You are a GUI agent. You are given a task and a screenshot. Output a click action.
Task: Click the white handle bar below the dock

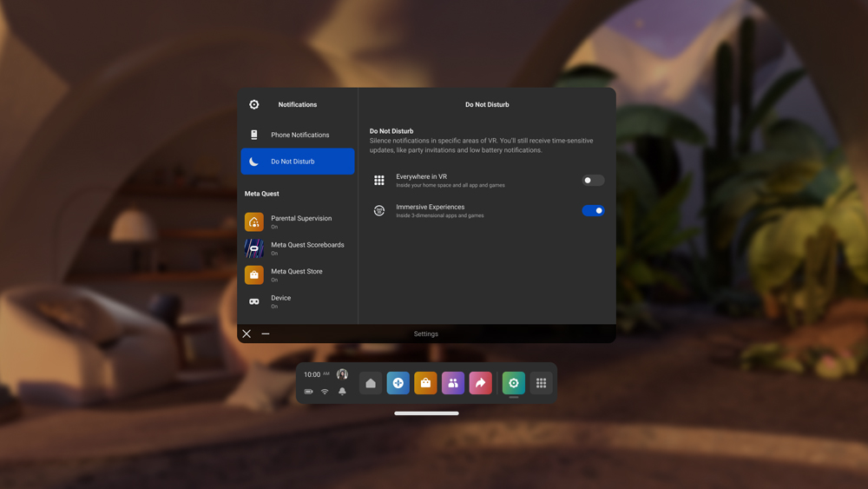click(x=426, y=413)
